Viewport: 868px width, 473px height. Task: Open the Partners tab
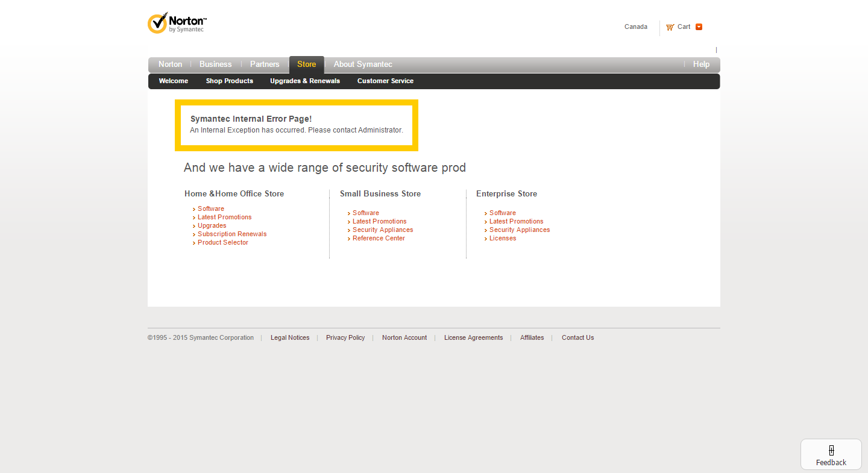(265, 64)
